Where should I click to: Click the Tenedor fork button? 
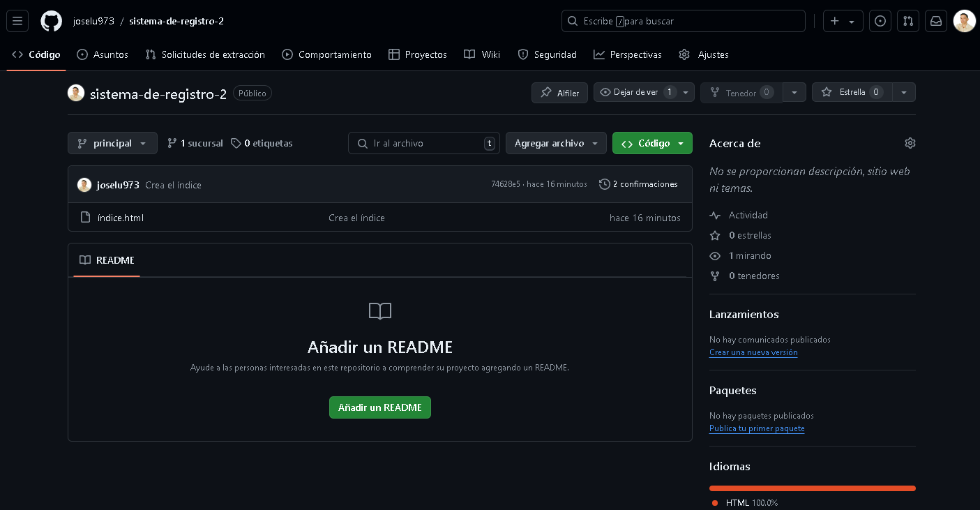click(x=741, y=92)
